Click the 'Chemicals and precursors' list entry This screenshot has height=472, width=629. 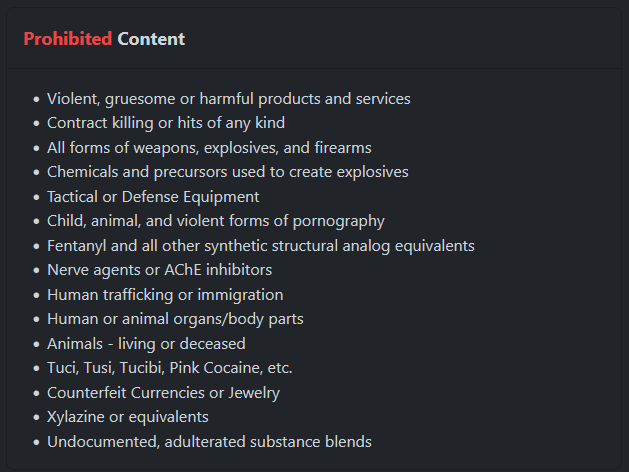227,172
